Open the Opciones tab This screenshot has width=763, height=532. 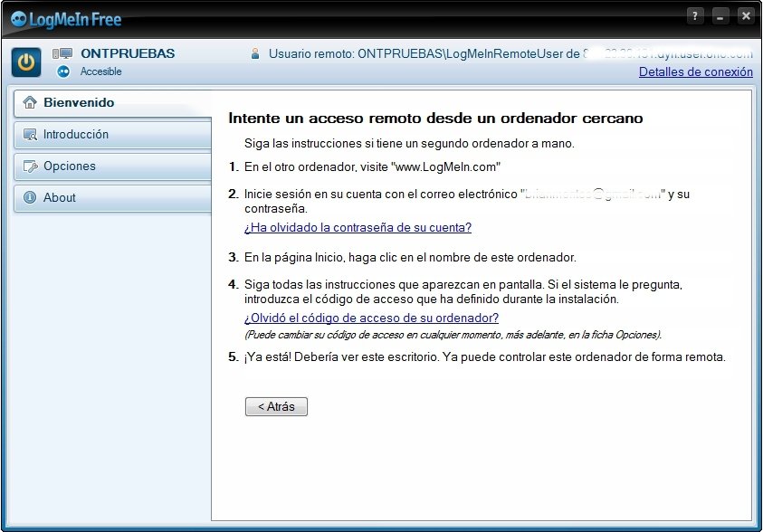tap(112, 166)
